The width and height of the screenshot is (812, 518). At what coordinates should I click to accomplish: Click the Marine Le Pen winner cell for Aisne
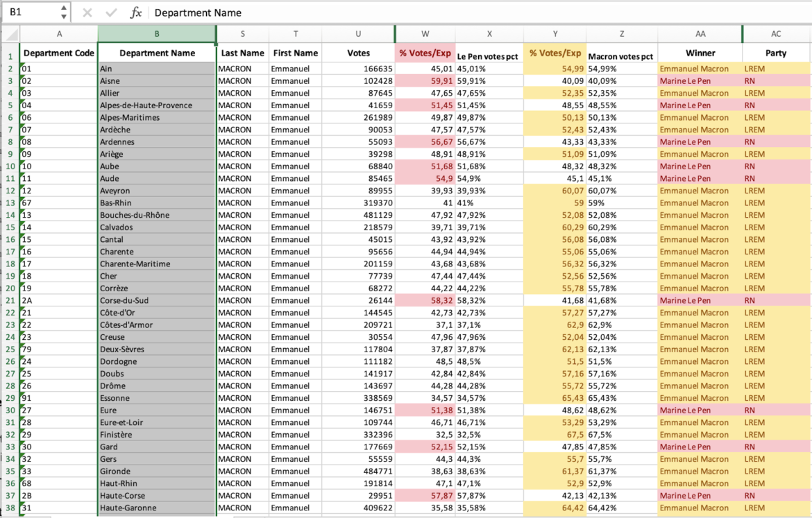coord(700,80)
